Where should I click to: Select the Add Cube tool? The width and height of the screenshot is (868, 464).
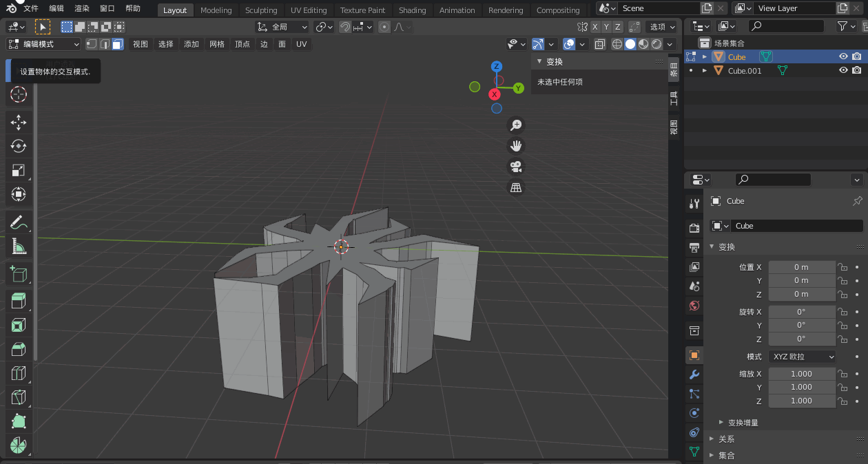coord(19,275)
